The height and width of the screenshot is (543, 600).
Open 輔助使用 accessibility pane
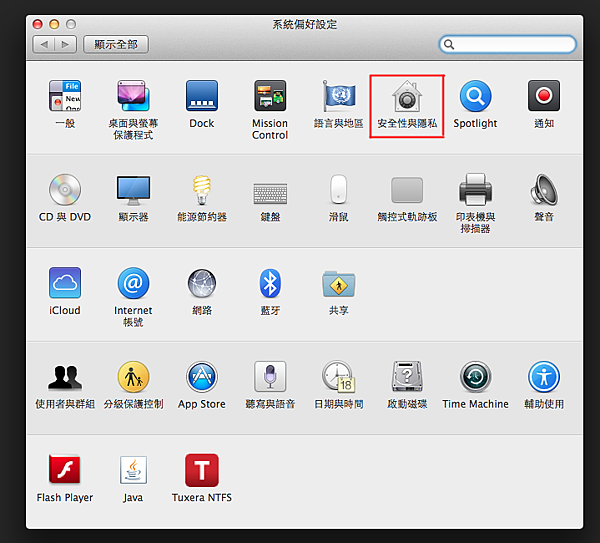[x=544, y=377]
